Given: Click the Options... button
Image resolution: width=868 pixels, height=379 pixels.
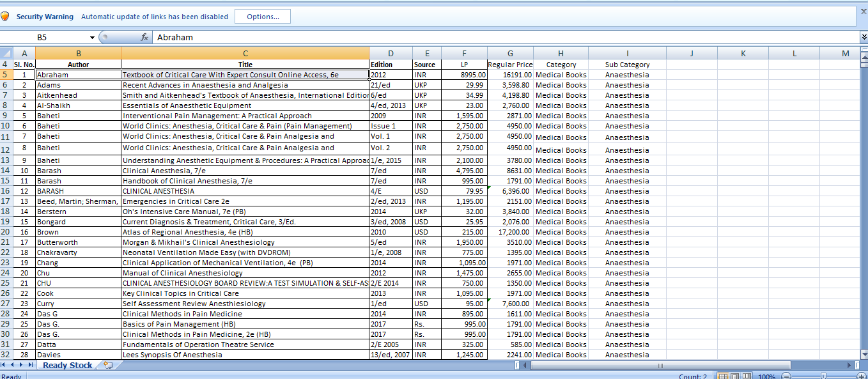Looking at the screenshot, I should (262, 17).
